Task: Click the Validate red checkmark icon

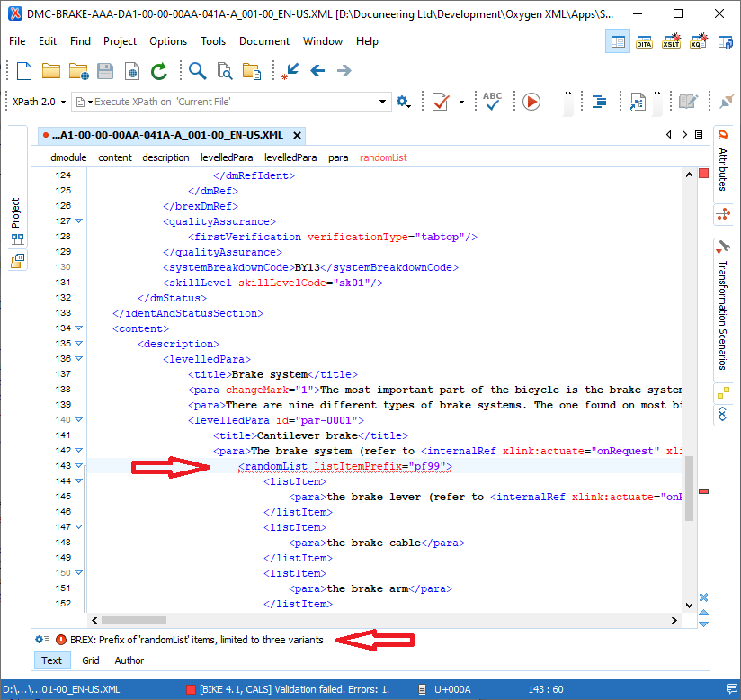Action: click(x=441, y=102)
